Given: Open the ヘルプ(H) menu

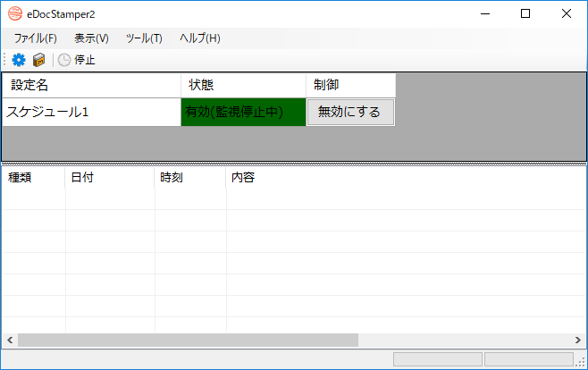Looking at the screenshot, I should click(200, 38).
